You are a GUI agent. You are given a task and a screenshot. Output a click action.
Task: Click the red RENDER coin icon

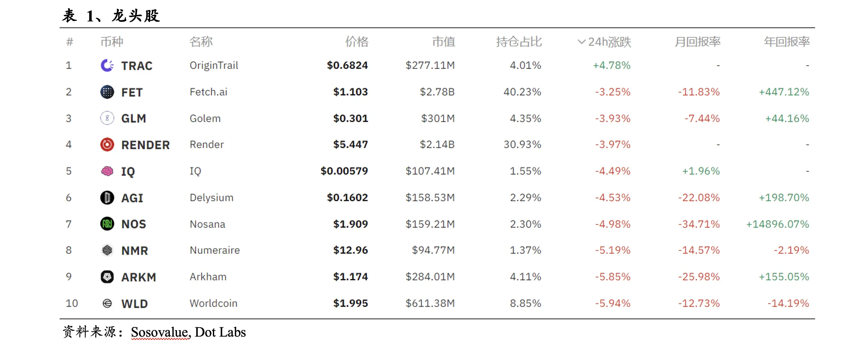click(x=107, y=145)
